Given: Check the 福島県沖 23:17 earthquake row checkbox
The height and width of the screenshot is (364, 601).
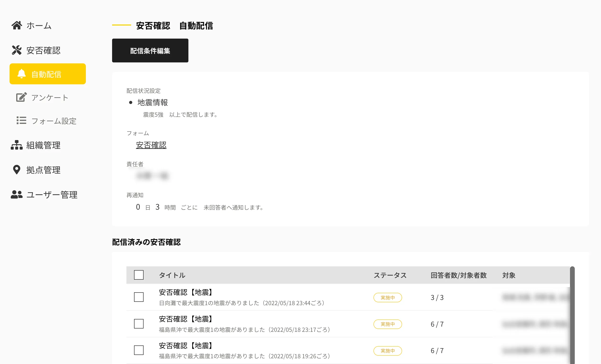Looking at the screenshot, I should click(139, 324).
